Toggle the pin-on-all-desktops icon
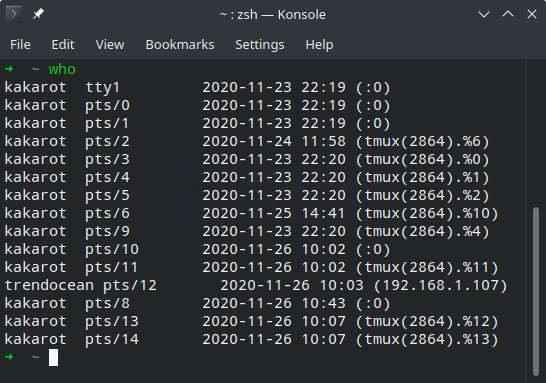Image resolution: width=546 pixels, height=383 pixels. point(38,14)
